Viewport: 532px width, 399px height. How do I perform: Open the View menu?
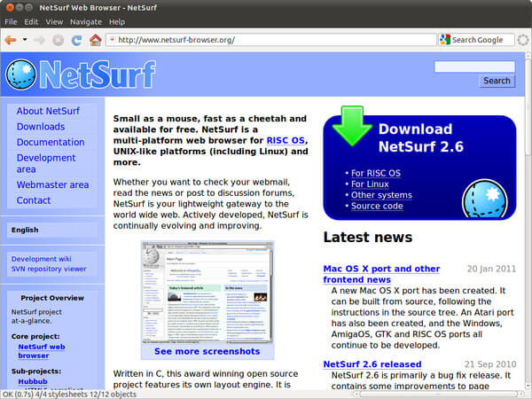54,21
